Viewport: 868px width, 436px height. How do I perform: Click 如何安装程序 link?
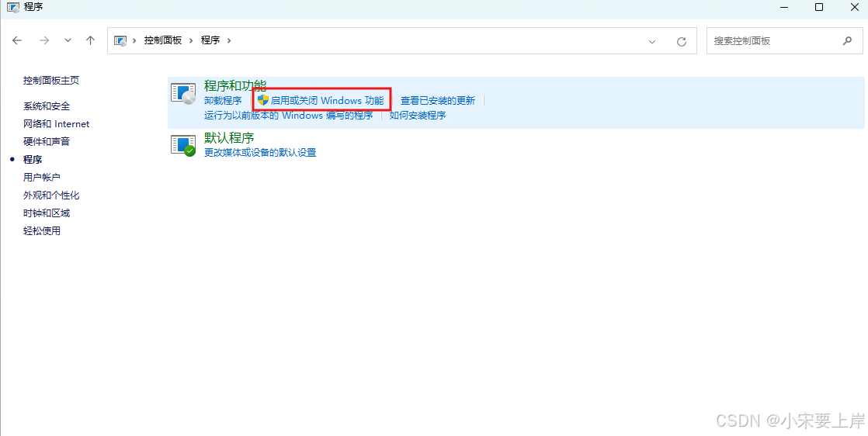418,116
